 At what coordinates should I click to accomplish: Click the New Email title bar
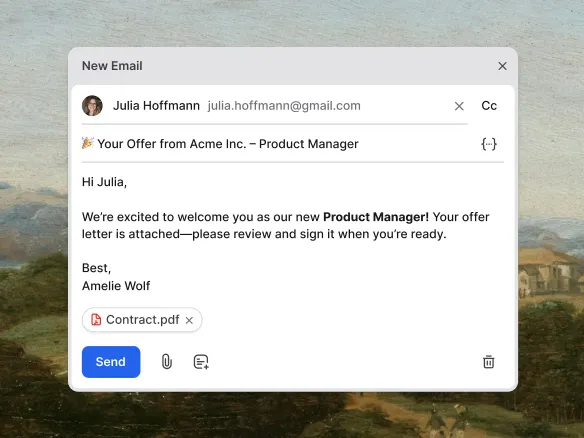coord(293,66)
